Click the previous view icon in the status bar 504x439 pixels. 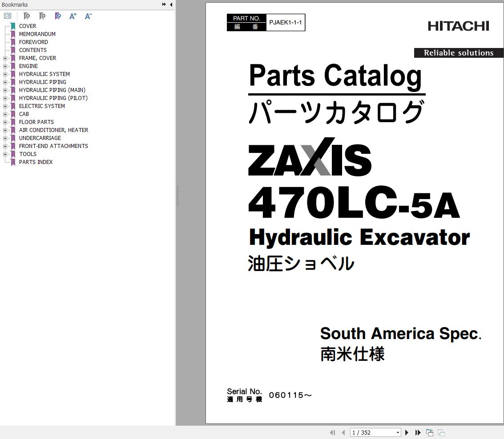coord(430,433)
